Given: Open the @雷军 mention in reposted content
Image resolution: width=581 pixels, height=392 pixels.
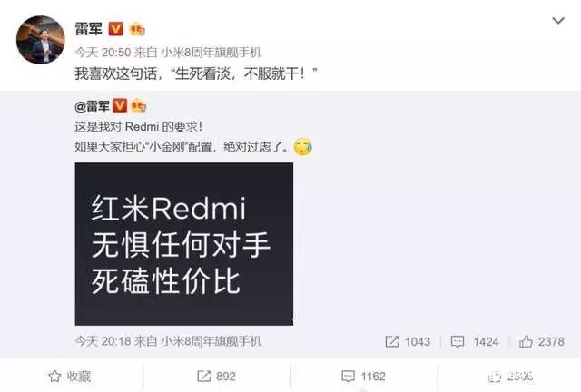Looking at the screenshot, I should tap(92, 106).
